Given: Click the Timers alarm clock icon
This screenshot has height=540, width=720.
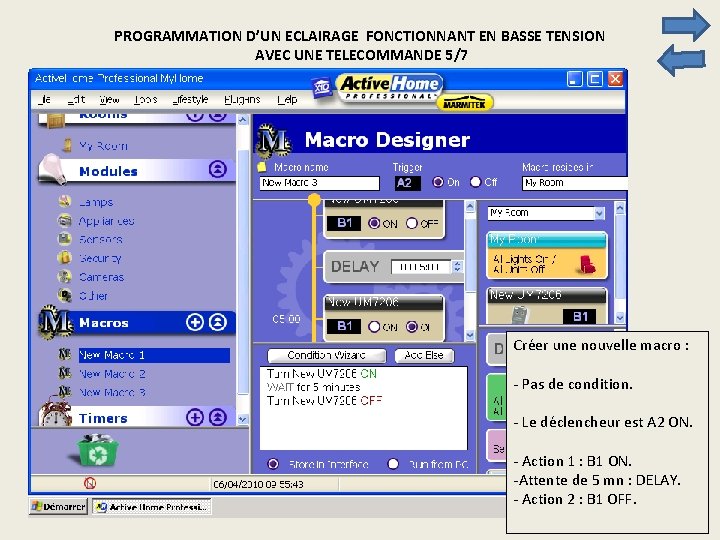Looking at the screenshot, I should (x=56, y=415).
